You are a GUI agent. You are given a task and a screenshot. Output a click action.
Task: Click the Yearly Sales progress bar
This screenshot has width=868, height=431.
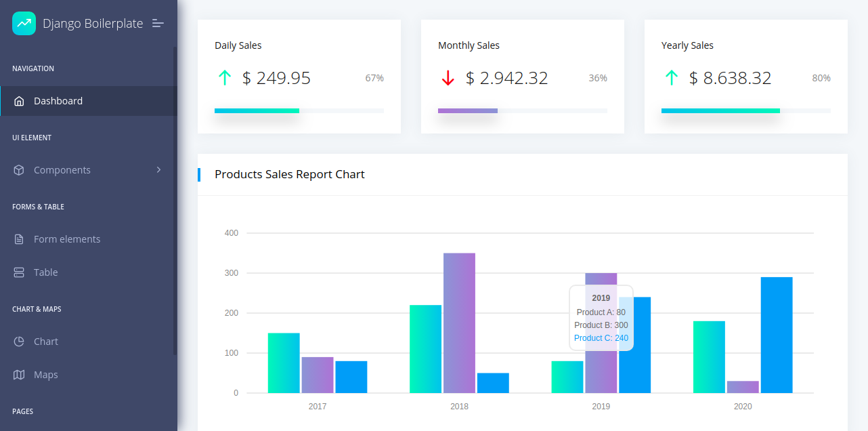tap(746, 110)
